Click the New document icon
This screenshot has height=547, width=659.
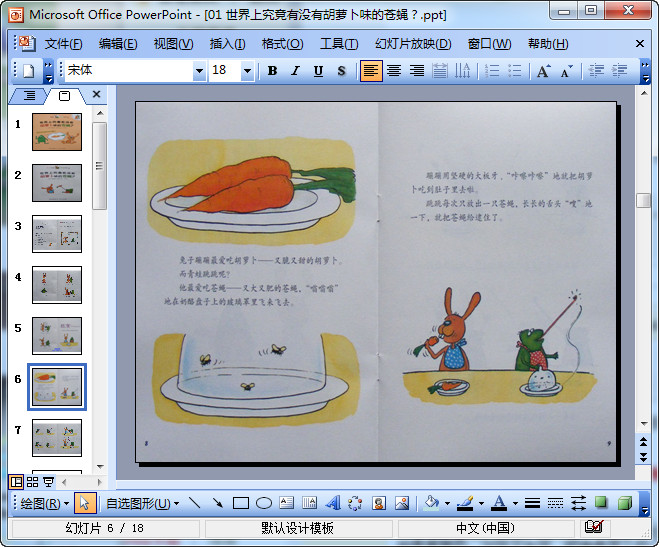[28, 71]
